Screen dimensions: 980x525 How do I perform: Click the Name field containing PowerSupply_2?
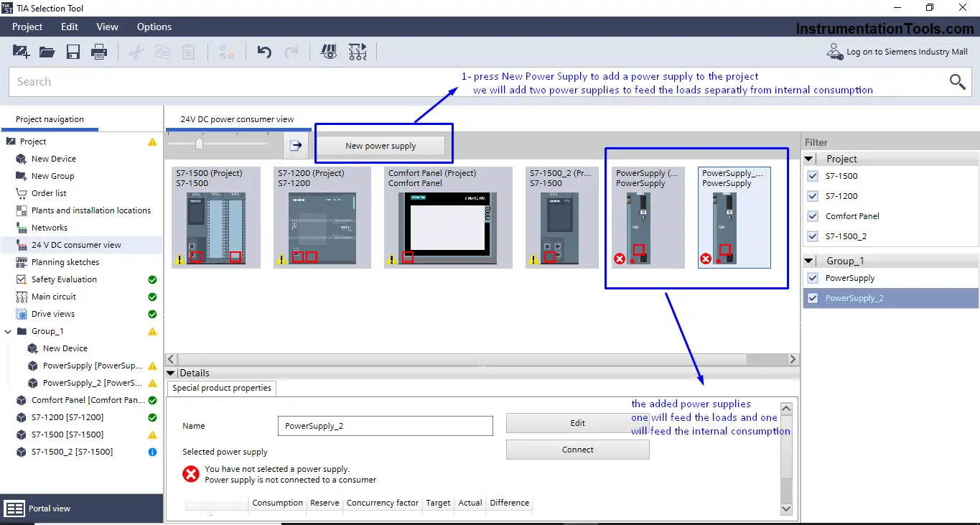(385, 426)
